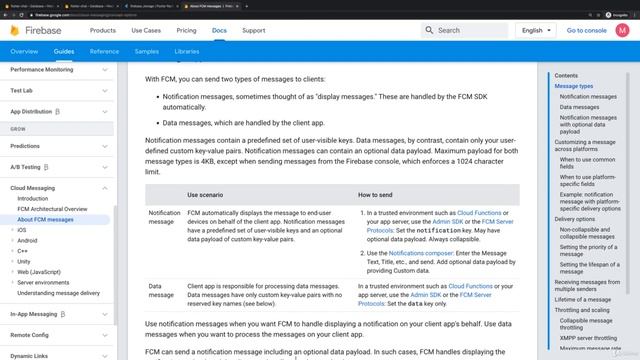Image resolution: width=640 pixels, height=360 pixels.
Task: Click the beta icon beside A/B Testing
Action: (x=46, y=167)
